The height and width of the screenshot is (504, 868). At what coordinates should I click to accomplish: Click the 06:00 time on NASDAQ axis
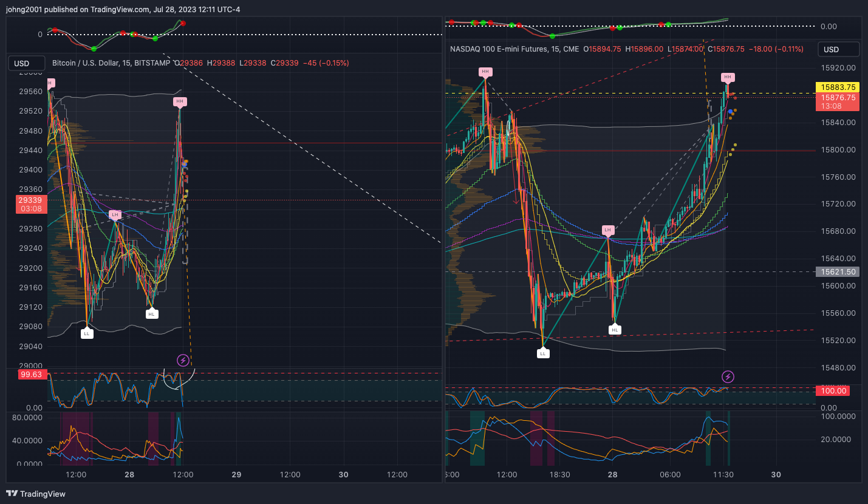[x=670, y=474]
